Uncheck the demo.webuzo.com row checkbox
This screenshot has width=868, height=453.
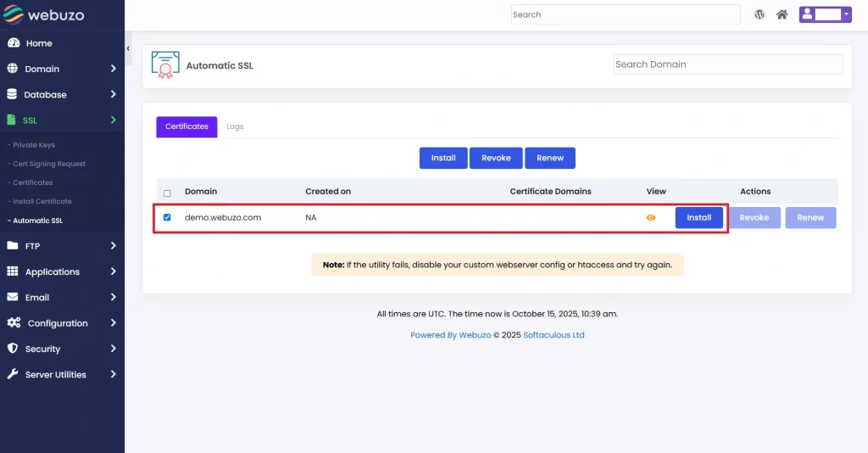pos(167,217)
